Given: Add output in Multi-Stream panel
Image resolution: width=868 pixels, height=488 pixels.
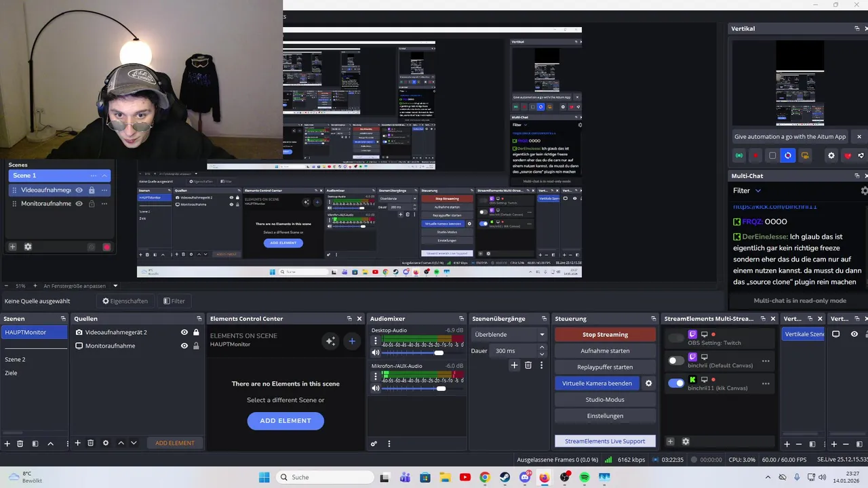Looking at the screenshot, I should (670, 442).
